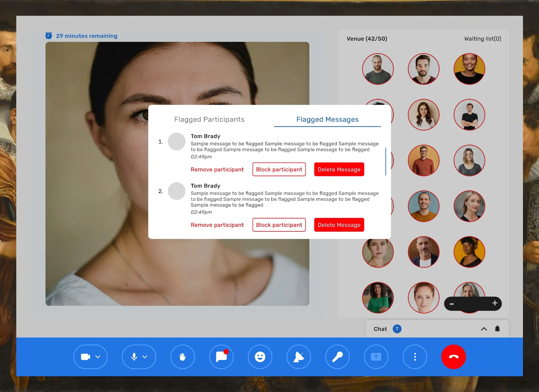Click the wand-shaped microphone icon
This screenshot has width=539, height=392.
337,357
